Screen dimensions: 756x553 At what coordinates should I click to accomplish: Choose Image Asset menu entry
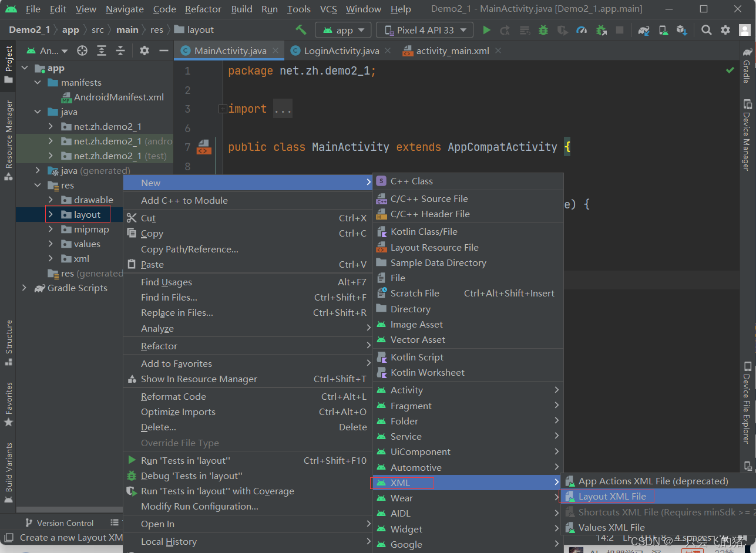[x=468, y=325]
